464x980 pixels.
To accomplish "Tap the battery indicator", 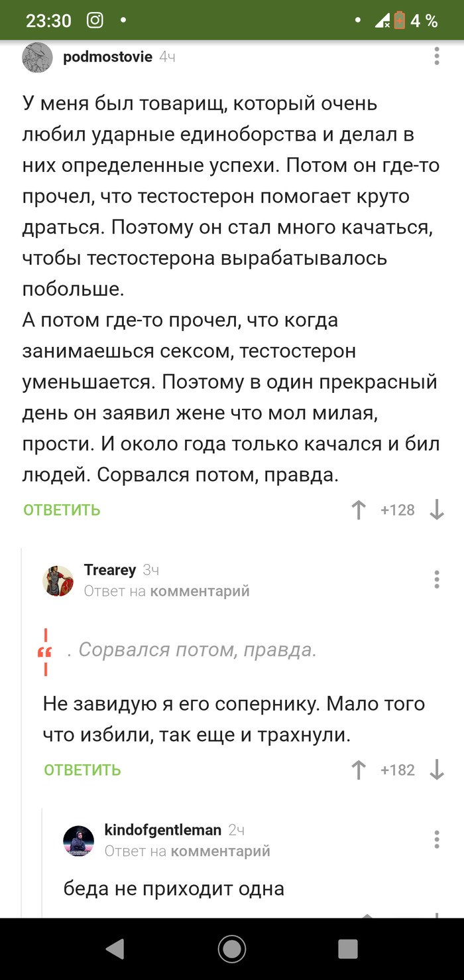I will point(398,20).
